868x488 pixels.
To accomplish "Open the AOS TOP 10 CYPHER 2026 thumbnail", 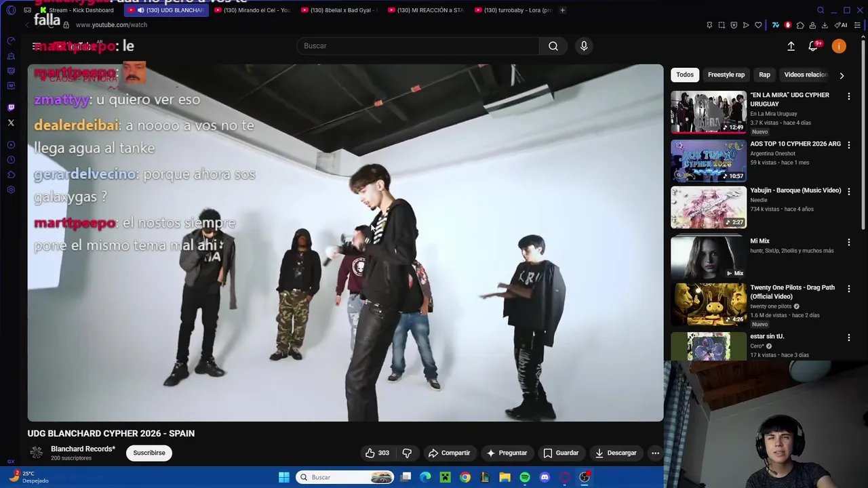I will tap(709, 161).
